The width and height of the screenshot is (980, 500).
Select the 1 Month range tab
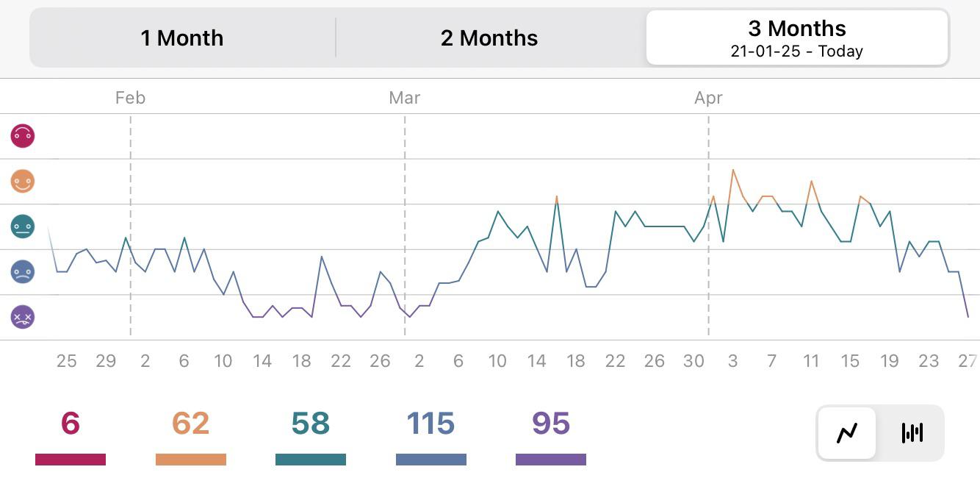click(182, 38)
